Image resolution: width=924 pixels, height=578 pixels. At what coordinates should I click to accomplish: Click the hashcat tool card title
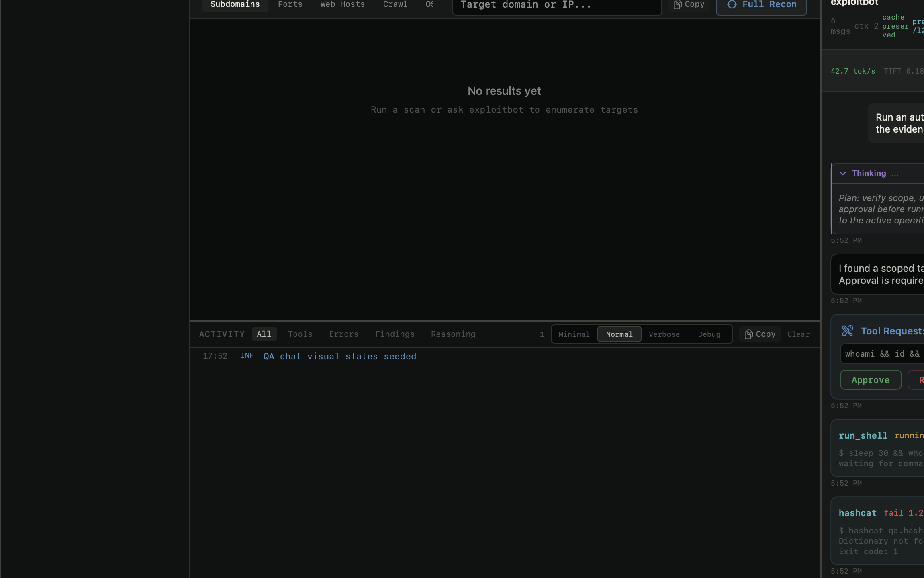pyautogui.click(x=858, y=513)
